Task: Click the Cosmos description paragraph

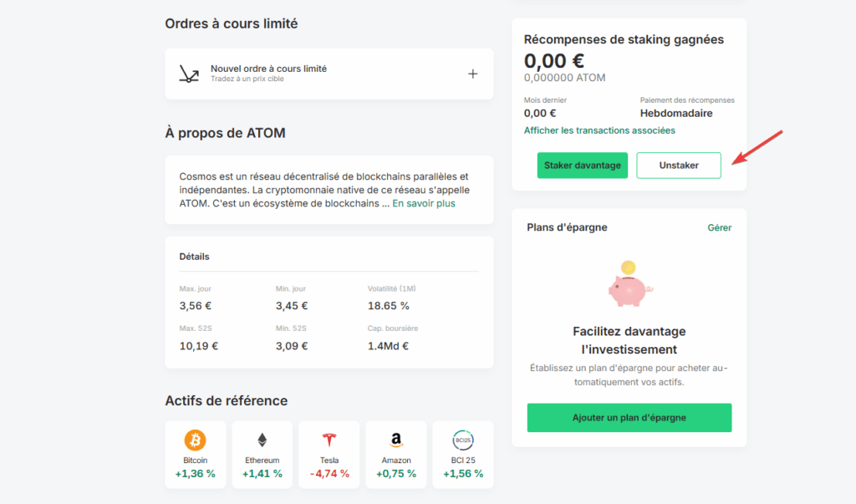Action: coord(325,190)
